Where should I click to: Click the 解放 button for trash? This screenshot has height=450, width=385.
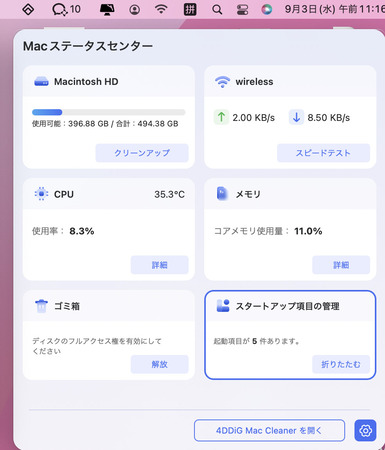(159, 364)
